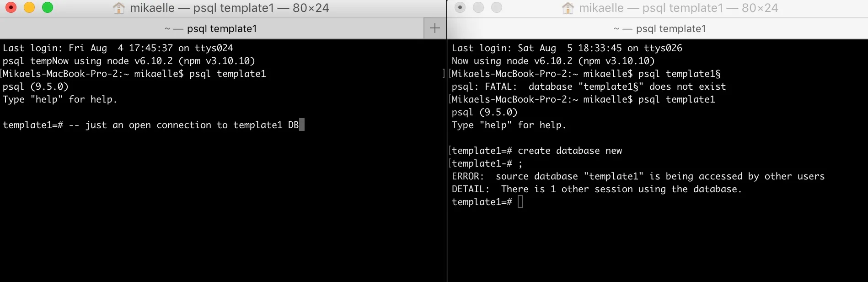Click the left window title bar text
868x282 pixels.
coord(229,8)
